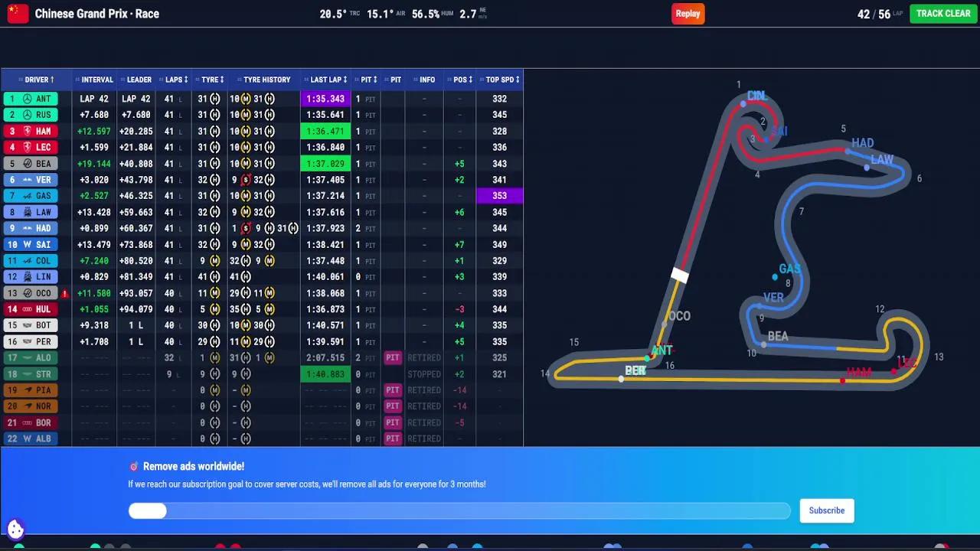Click the Alpine logo beside COL

pos(27,261)
